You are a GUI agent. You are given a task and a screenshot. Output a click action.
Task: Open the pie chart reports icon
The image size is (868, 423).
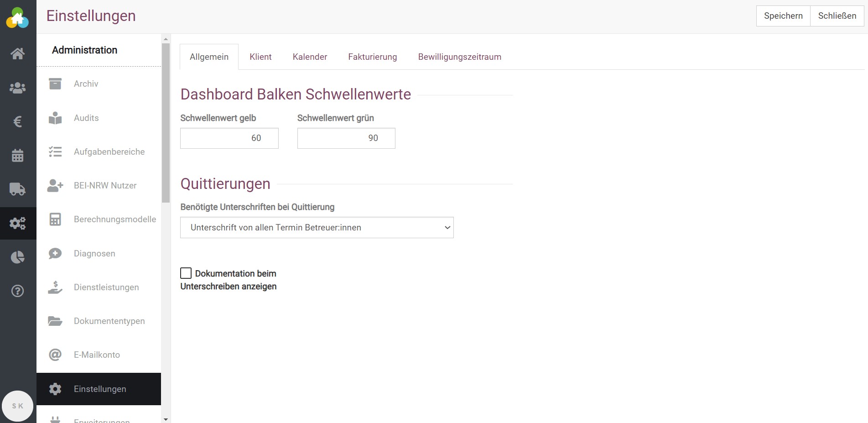coord(18,257)
